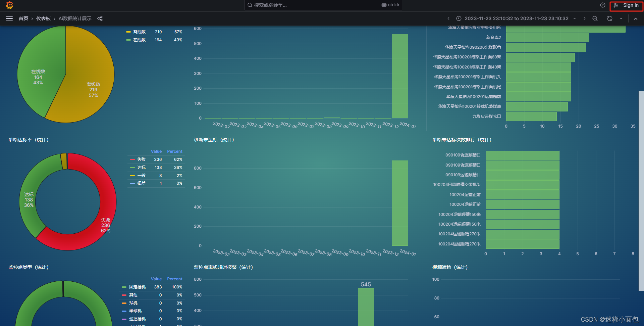This screenshot has width=644, height=326.
Task: Zoom out the time range
Action: pyautogui.click(x=595, y=18)
